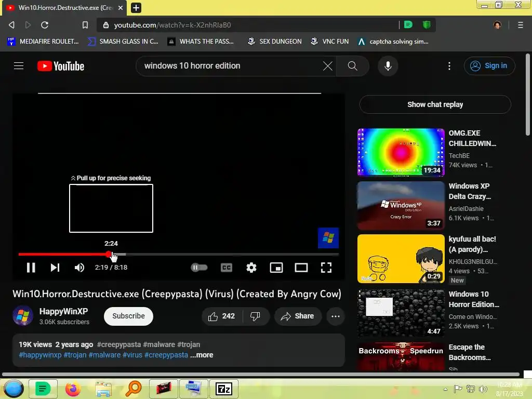This screenshot has height=399, width=532.
Task: Click the video progress bar
Action: pyautogui.click(x=179, y=254)
